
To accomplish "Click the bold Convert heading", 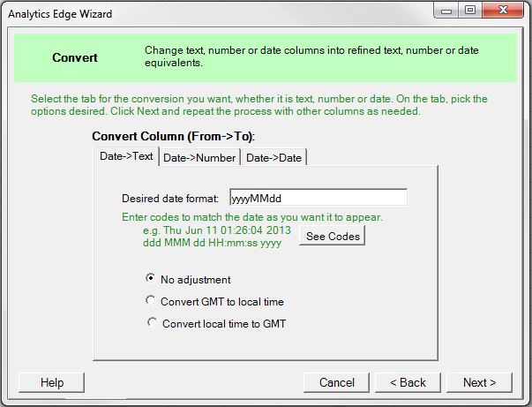I will (75, 58).
